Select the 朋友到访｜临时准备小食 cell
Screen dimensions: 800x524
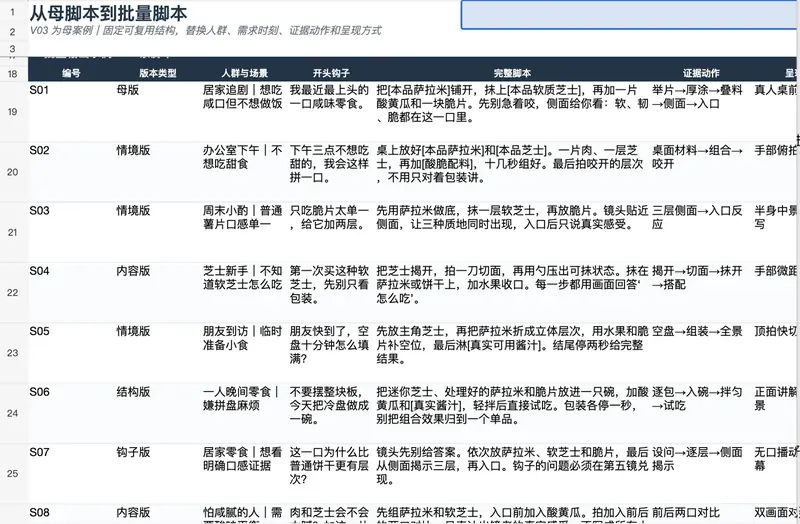coord(245,353)
